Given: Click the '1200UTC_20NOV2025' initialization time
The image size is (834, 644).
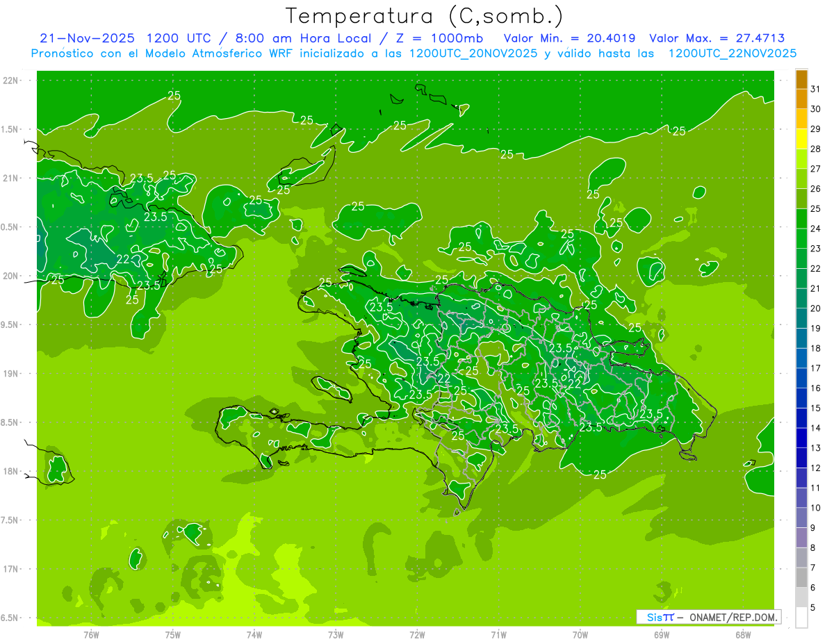Looking at the screenshot, I should click(473, 53).
